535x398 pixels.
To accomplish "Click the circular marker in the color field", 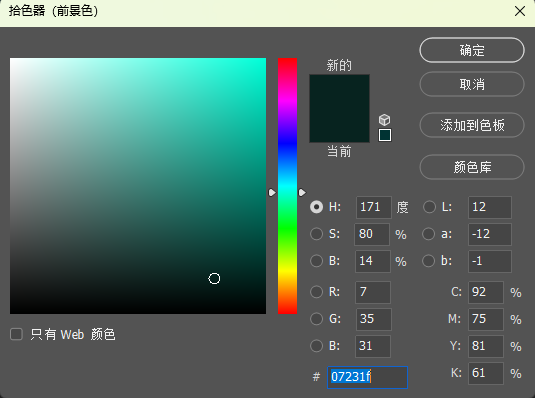I will tap(214, 279).
